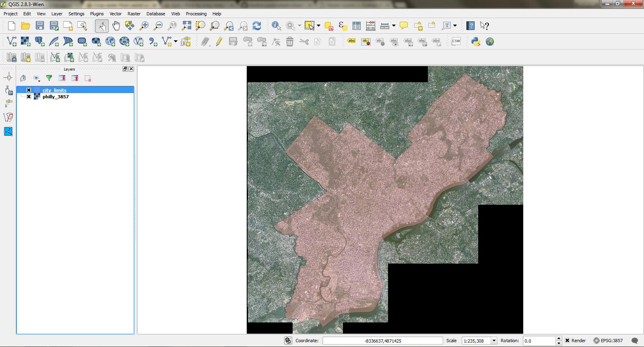Toggle philly_3857 layer visibility checkbox
The width and height of the screenshot is (644, 347).
[29, 97]
